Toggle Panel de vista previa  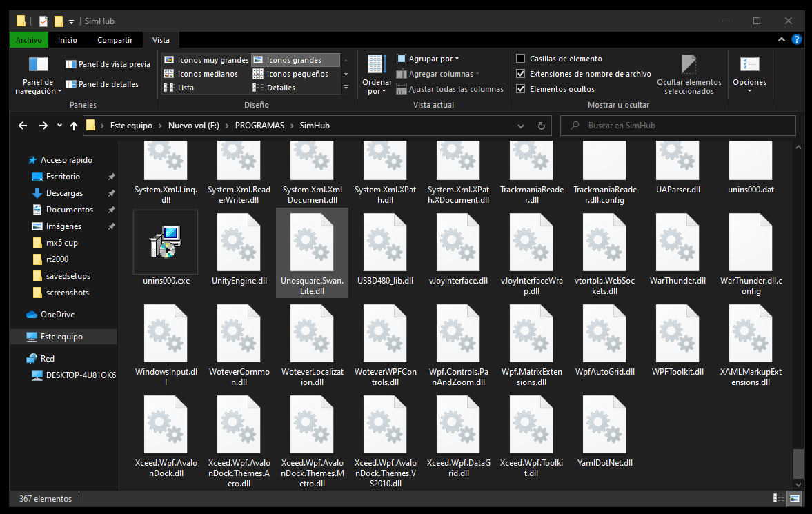coord(108,64)
